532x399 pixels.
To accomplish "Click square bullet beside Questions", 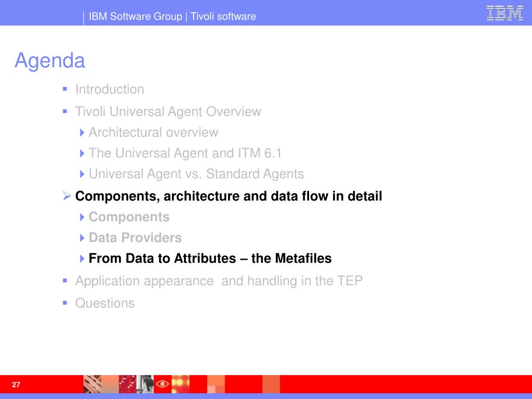I will (65, 303).
